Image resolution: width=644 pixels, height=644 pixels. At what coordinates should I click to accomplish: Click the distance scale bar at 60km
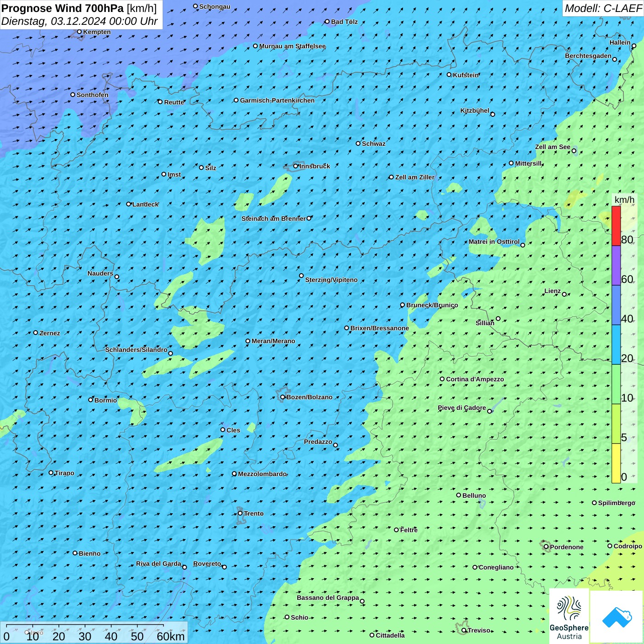tap(163, 626)
